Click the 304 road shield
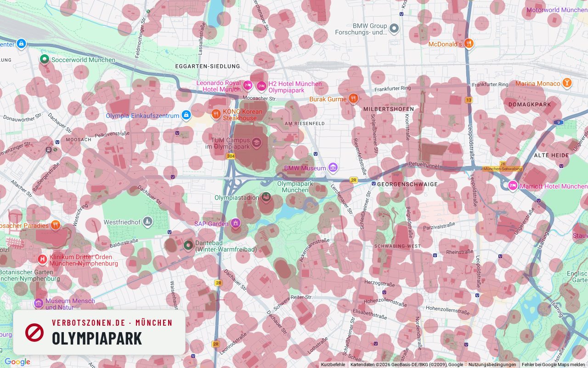 pos(231,156)
